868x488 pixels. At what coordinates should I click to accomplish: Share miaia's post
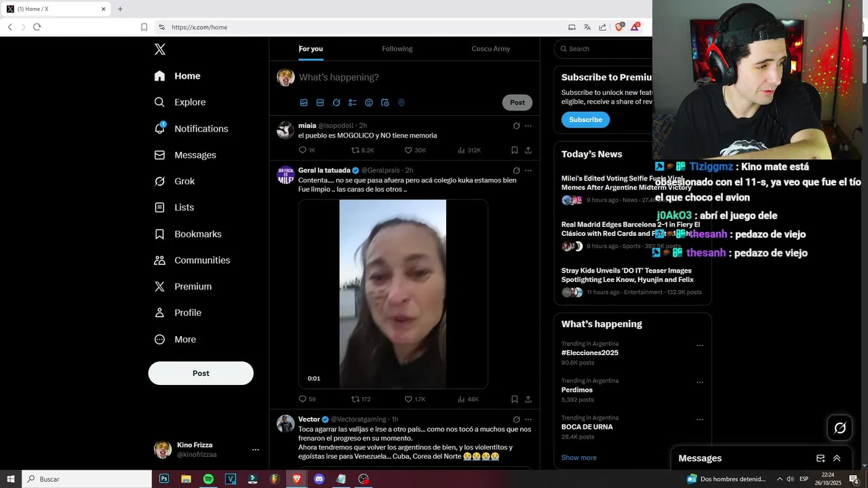[x=528, y=150]
